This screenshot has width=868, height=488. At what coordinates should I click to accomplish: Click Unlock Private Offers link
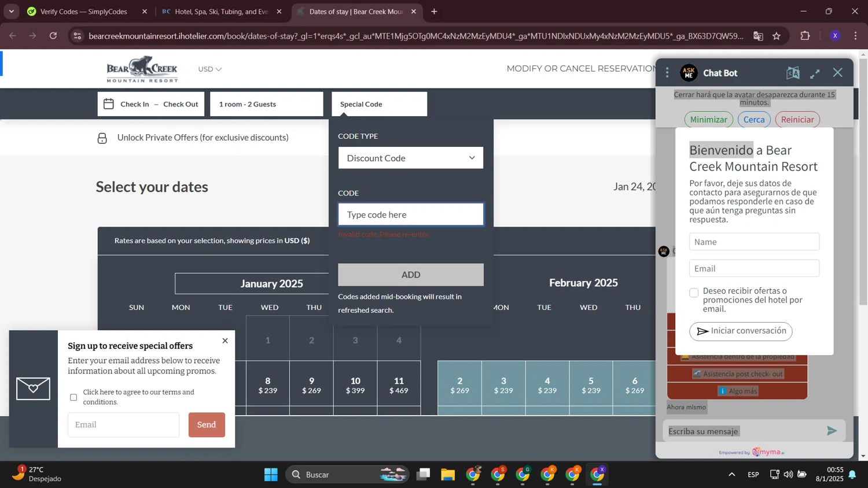pyautogui.click(x=203, y=138)
